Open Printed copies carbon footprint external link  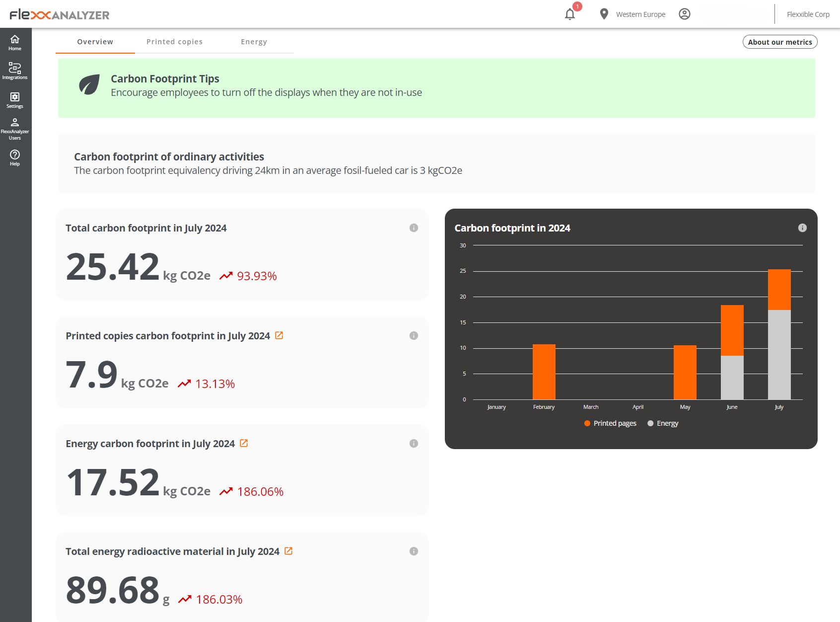(279, 335)
